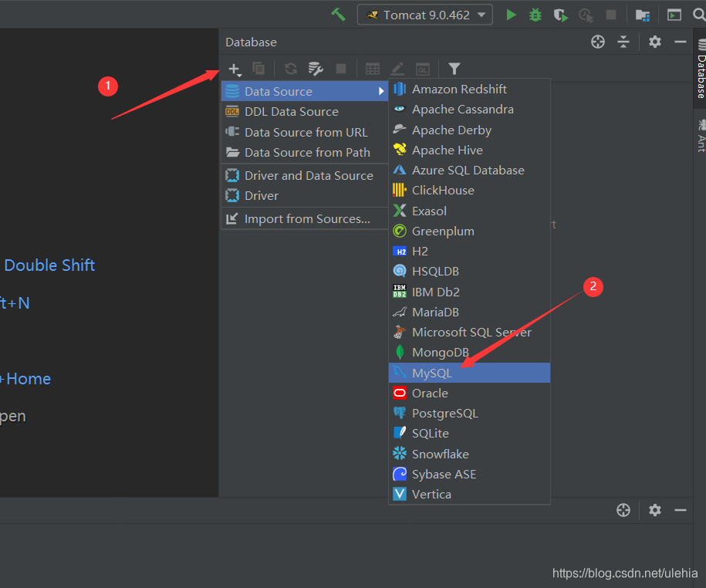This screenshot has height=588, width=706.
Task: Run with coverage shield icon
Action: click(x=561, y=15)
